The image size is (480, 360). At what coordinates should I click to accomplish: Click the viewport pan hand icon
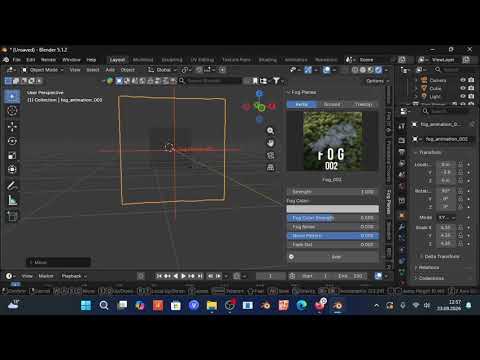pos(270,143)
